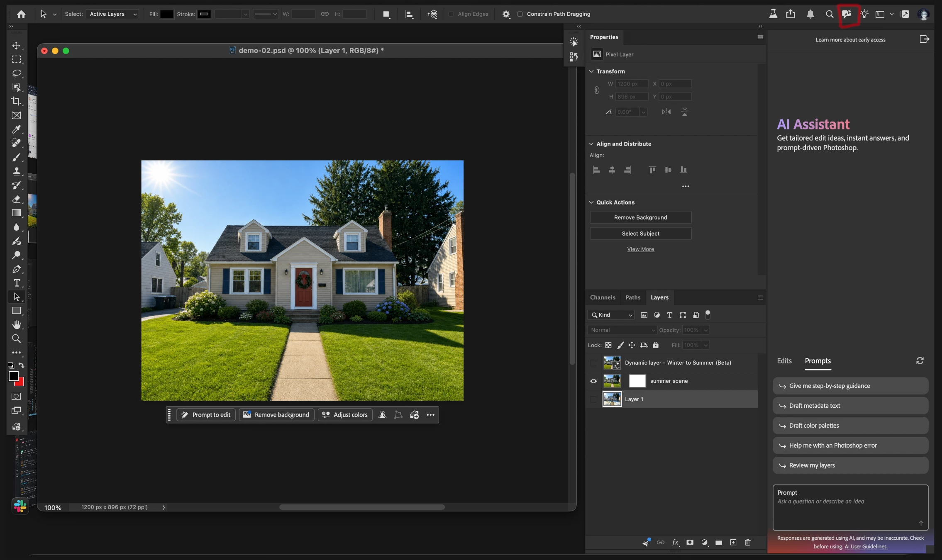Open the Fill color swatch
The width and height of the screenshot is (942, 560).
coord(167,14)
